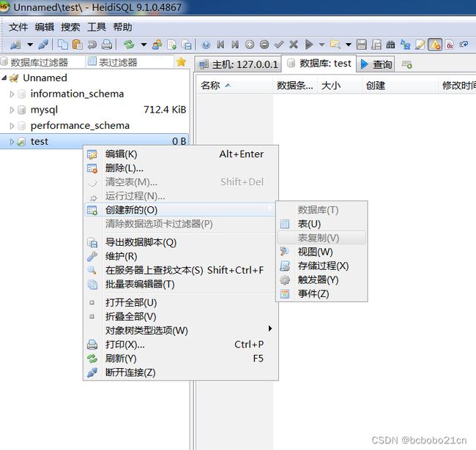Open the dropdown arrow beside the connect icon
The height and width of the screenshot is (450, 476).
click(x=30, y=45)
